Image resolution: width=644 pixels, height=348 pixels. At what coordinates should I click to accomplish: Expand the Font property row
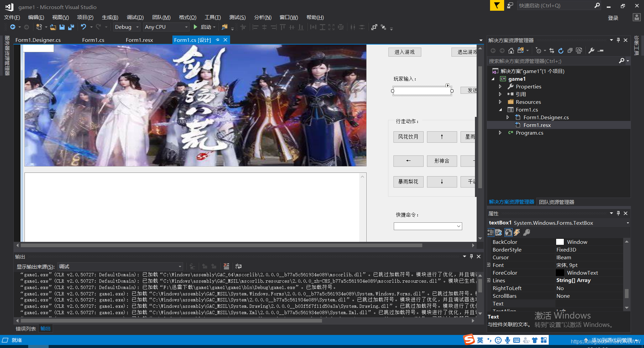point(489,265)
